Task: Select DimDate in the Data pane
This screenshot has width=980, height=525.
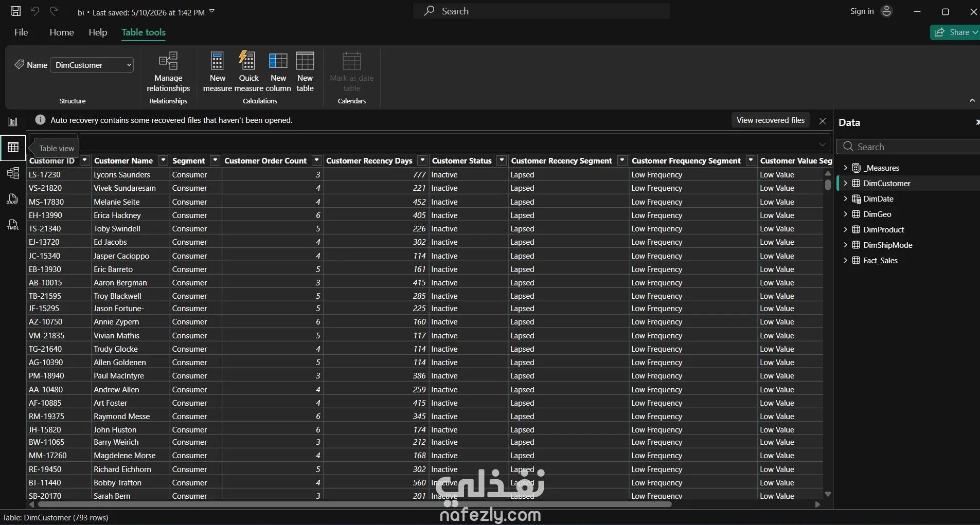Action: pyautogui.click(x=878, y=198)
